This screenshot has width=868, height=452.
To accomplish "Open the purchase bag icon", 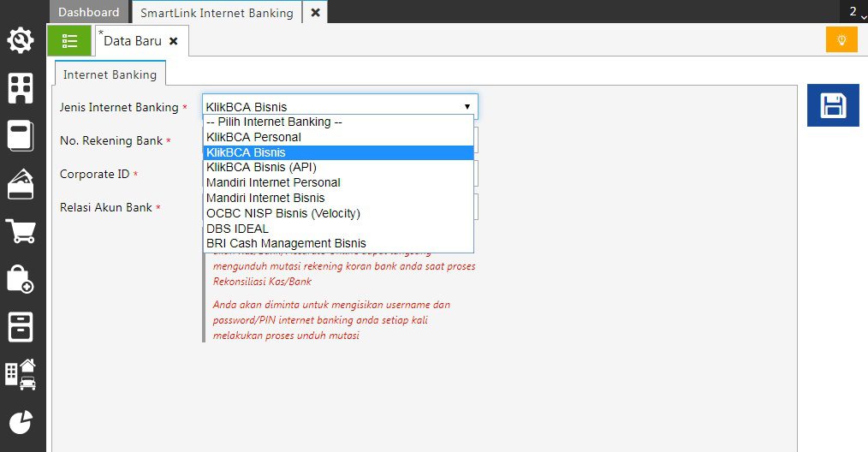I will pyautogui.click(x=21, y=279).
